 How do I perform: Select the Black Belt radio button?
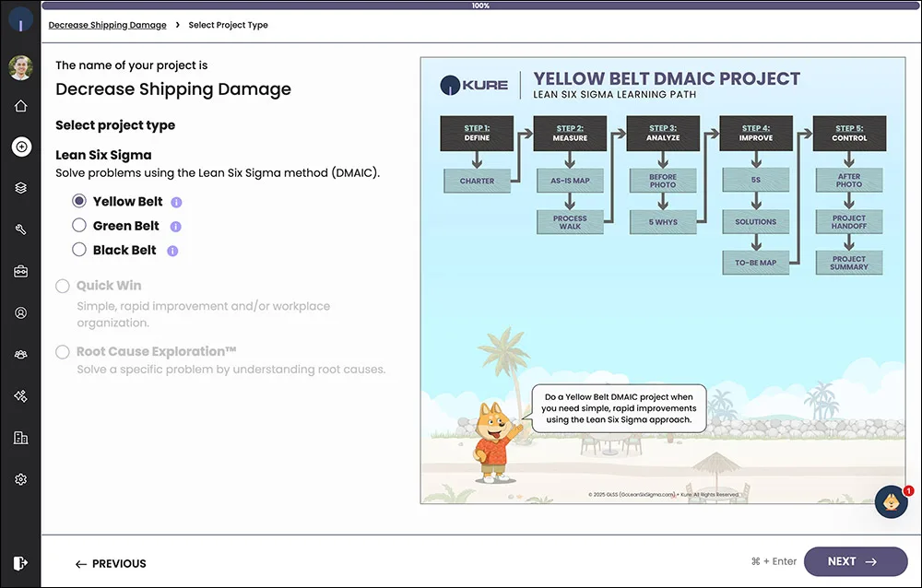click(78, 250)
